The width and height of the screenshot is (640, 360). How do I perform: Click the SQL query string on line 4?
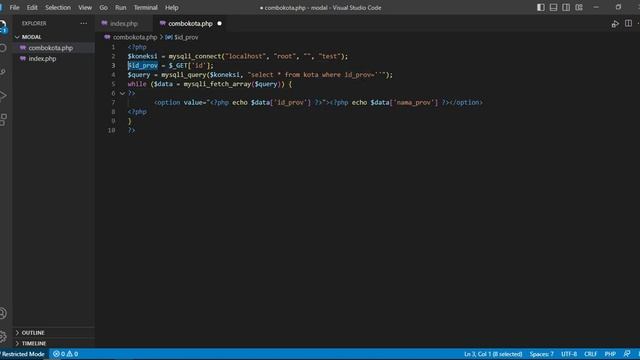(x=317, y=75)
